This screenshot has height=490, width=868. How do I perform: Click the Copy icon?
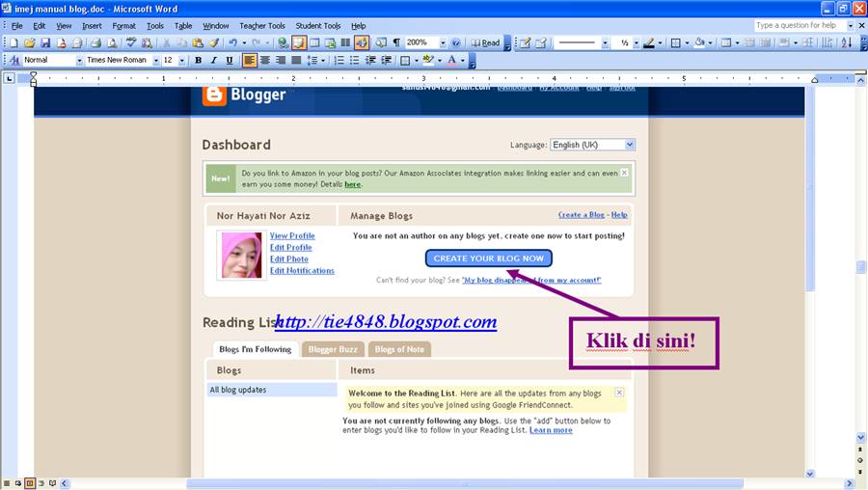click(181, 42)
